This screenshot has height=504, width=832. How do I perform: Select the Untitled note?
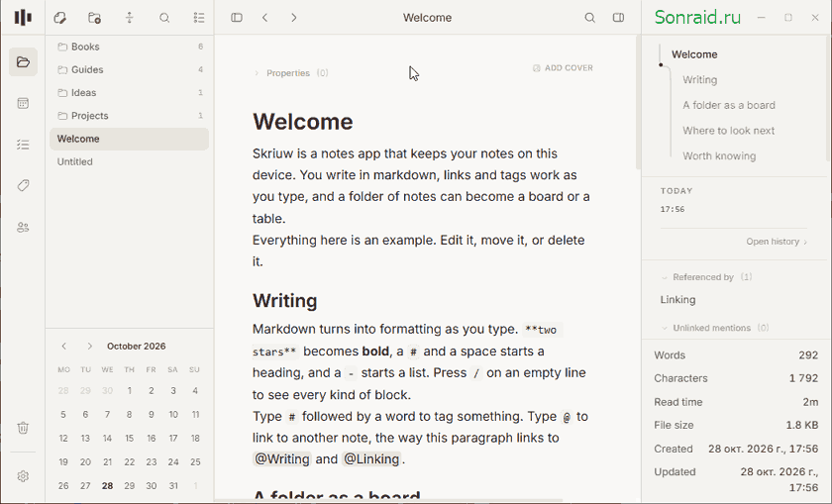[130, 161]
